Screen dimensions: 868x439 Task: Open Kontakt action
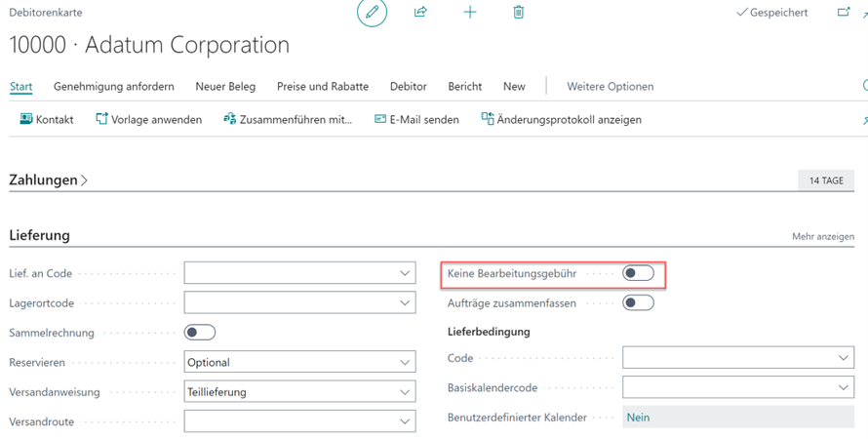click(47, 119)
